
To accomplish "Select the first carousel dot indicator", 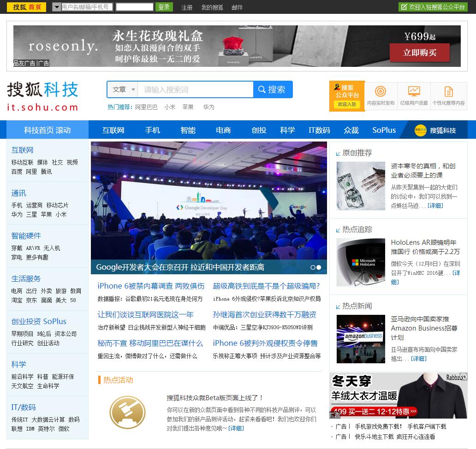I will [313, 267].
